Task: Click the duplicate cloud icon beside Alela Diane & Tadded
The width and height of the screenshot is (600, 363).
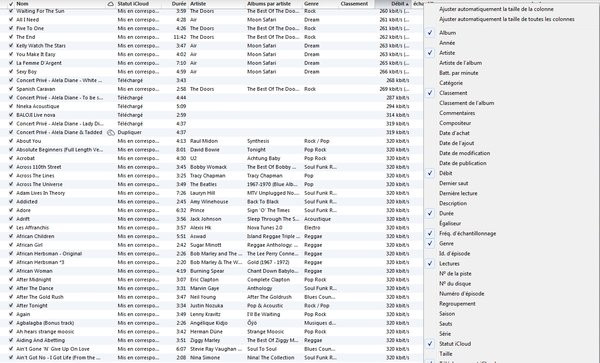Action: coord(111,132)
